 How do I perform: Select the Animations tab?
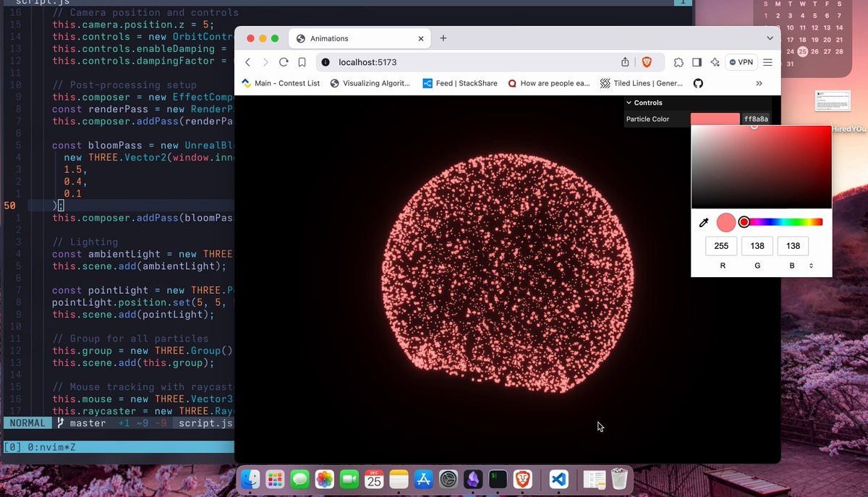[x=359, y=38]
